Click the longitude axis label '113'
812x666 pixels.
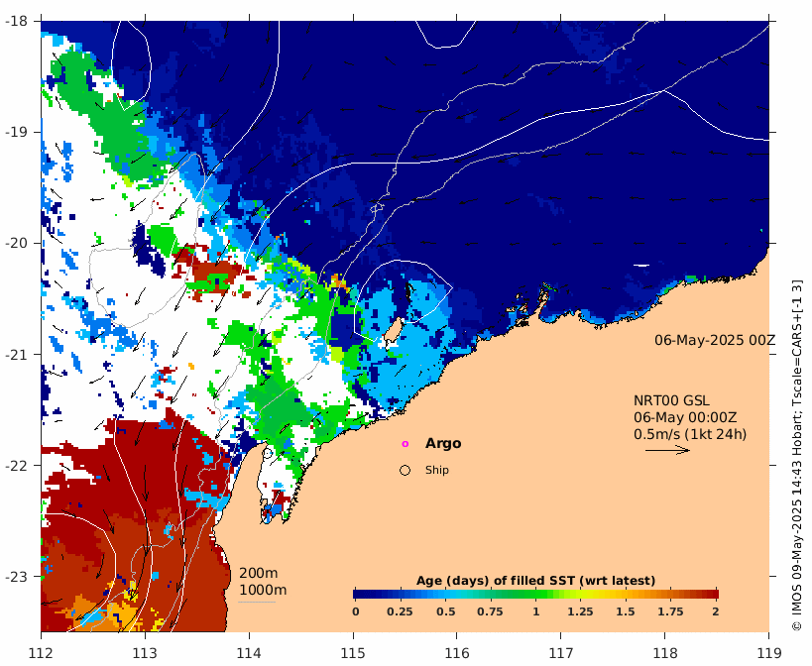point(145,653)
